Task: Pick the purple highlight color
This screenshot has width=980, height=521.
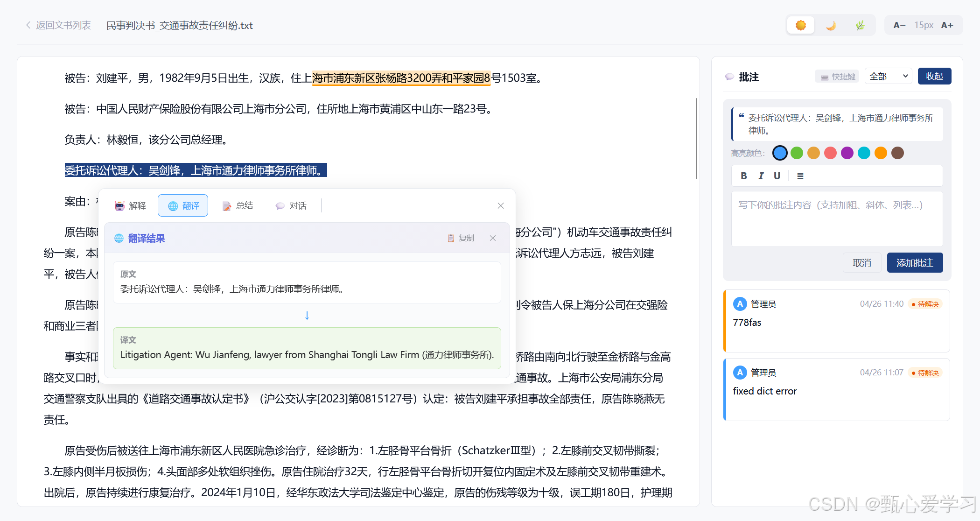Action: [x=847, y=153]
